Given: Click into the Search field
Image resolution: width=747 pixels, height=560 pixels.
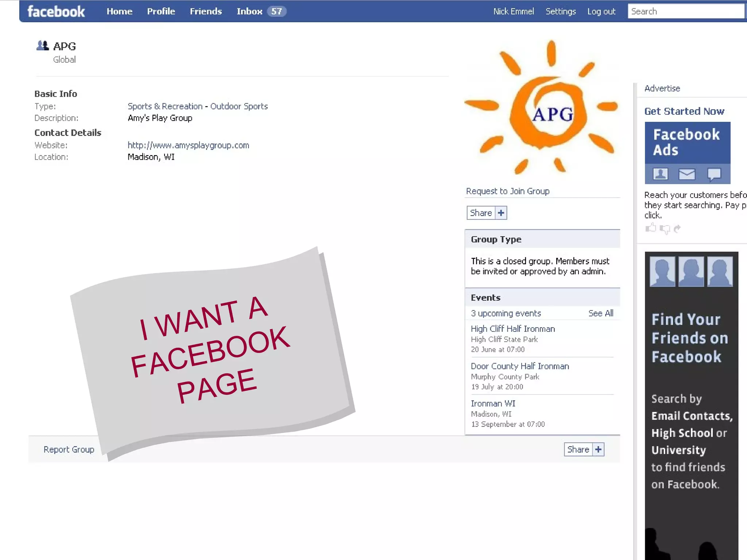Looking at the screenshot, I should coord(686,11).
